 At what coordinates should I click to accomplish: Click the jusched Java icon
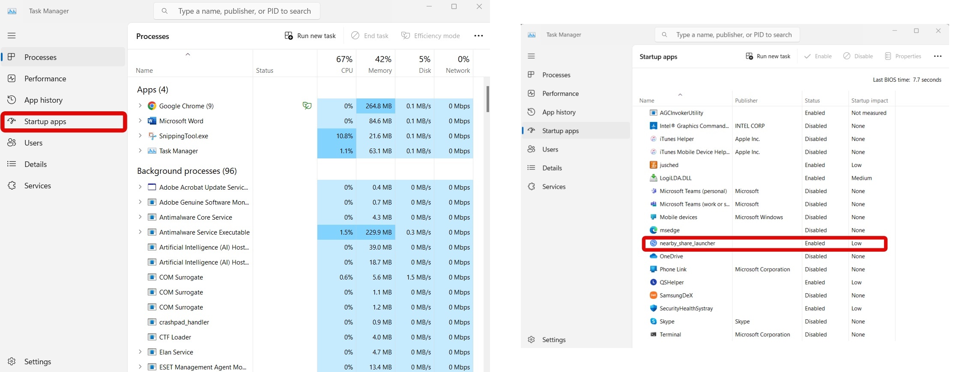653,165
